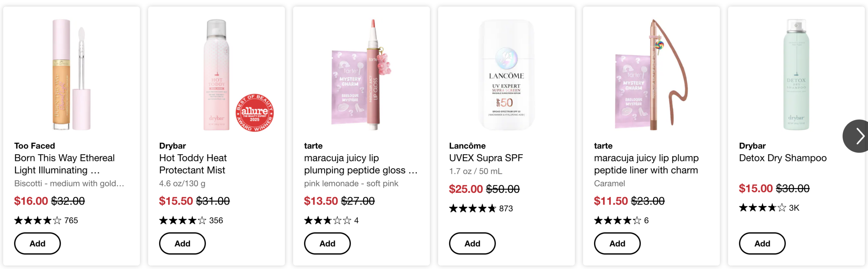Open UVEX Supra SPF product link
The width and height of the screenshot is (868, 269).
(x=486, y=158)
